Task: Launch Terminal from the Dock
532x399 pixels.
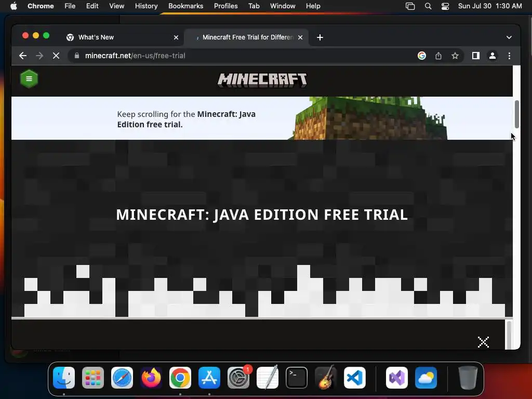Action: [297, 378]
